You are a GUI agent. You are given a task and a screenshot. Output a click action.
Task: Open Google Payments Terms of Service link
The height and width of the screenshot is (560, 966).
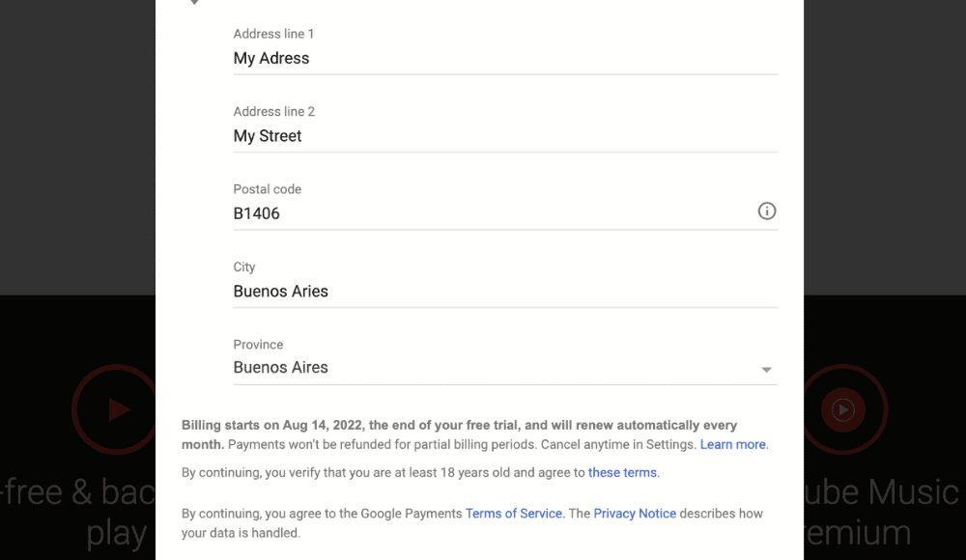click(x=513, y=514)
